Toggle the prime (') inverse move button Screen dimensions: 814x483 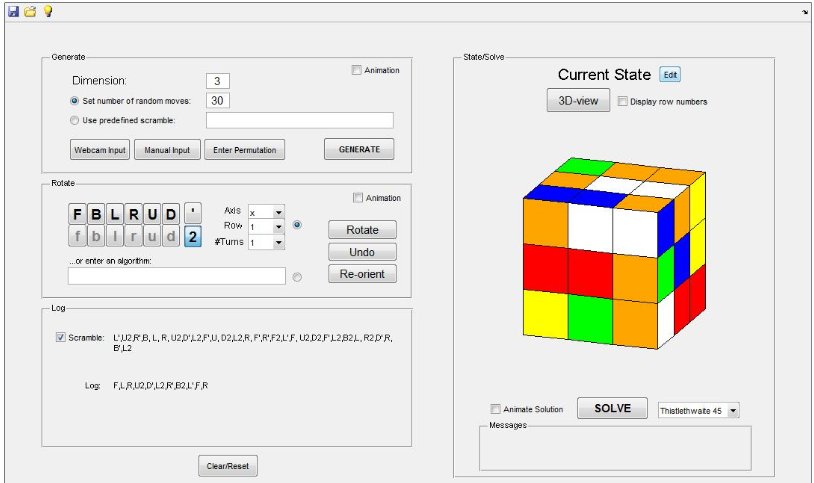pos(193,214)
